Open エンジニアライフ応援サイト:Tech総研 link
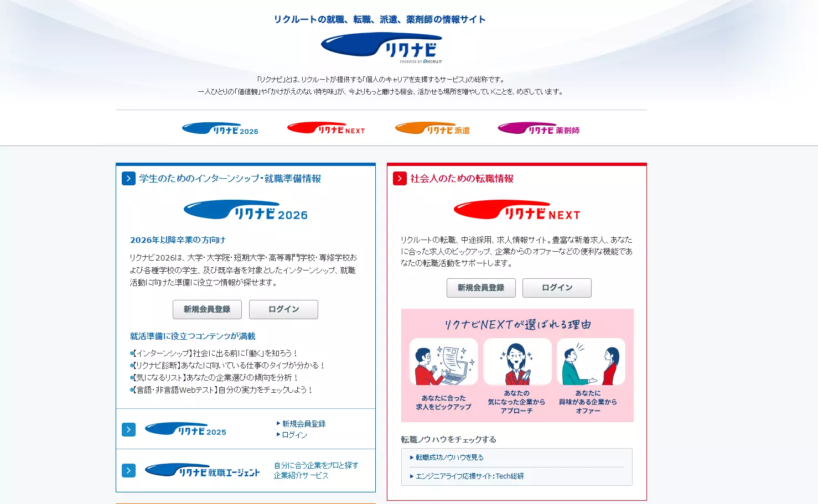Screen dimensions: 818x504 tap(467, 476)
